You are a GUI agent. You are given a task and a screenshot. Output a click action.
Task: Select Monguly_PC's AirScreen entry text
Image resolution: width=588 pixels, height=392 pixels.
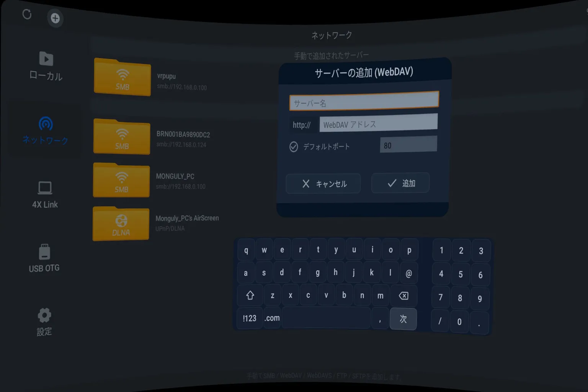click(x=187, y=218)
